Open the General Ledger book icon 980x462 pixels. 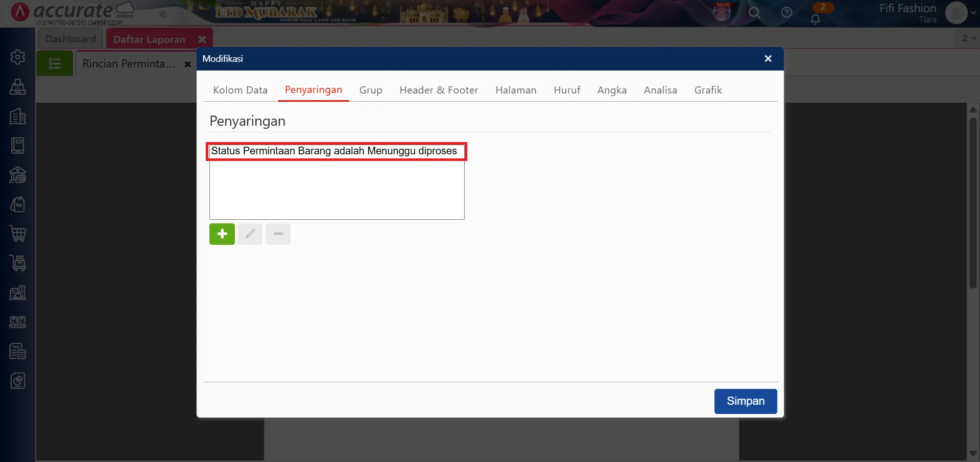[18, 146]
